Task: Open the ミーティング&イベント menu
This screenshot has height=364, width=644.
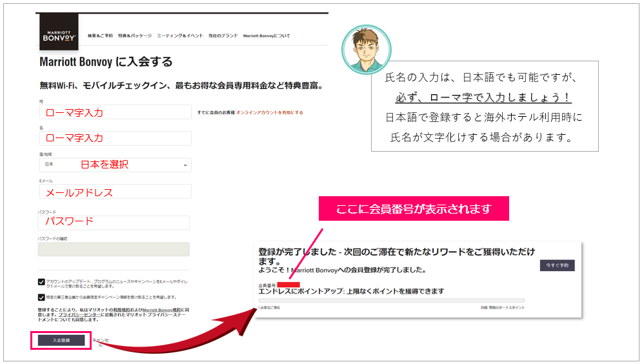Action: [180, 35]
